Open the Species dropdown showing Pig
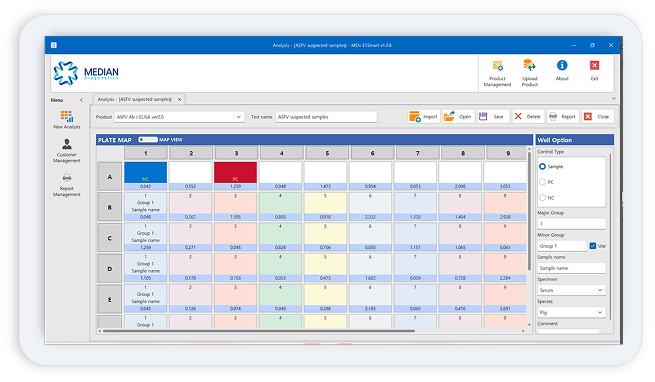 [x=571, y=312]
